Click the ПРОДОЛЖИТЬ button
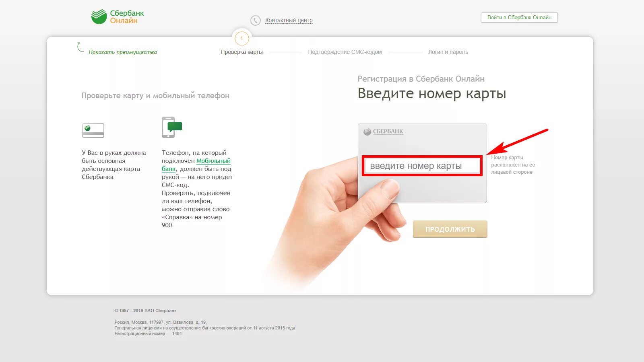The height and width of the screenshot is (362, 644). pyautogui.click(x=450, y=229)
